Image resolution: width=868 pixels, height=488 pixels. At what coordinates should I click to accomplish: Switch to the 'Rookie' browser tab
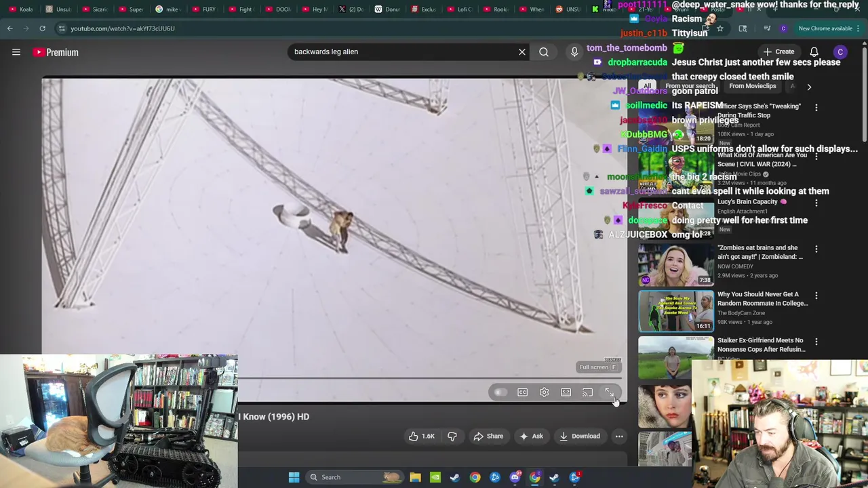coord(496,9)
